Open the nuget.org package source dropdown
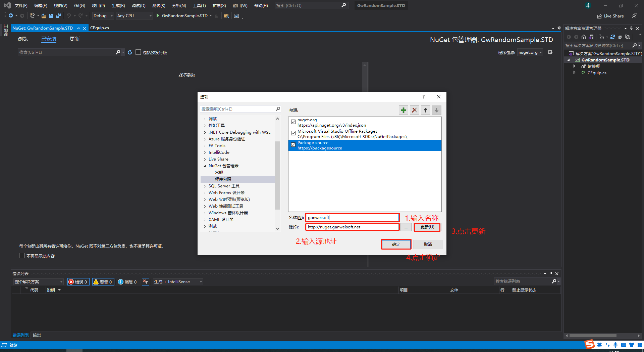The image size is (644, 352). point(530,52)
